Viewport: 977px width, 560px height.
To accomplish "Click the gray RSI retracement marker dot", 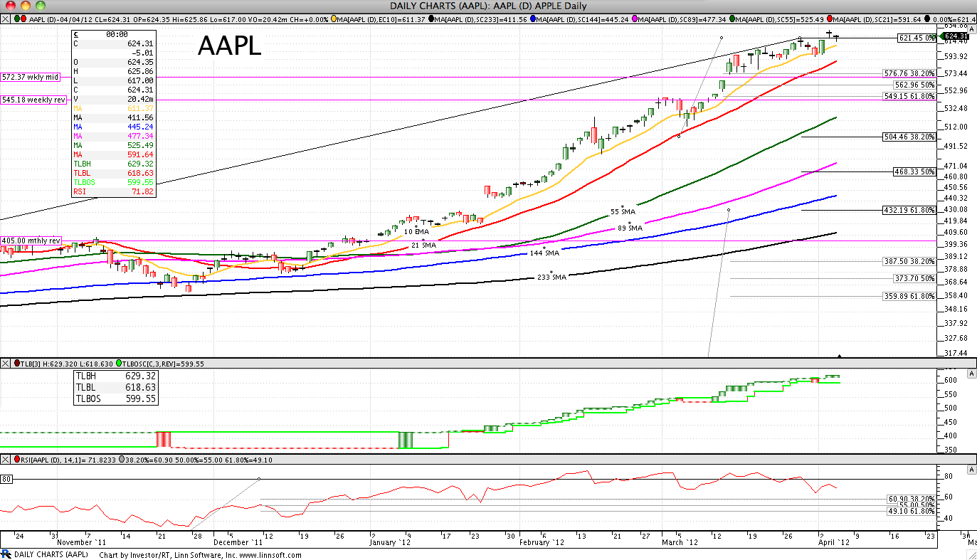I will click(123, 460).
